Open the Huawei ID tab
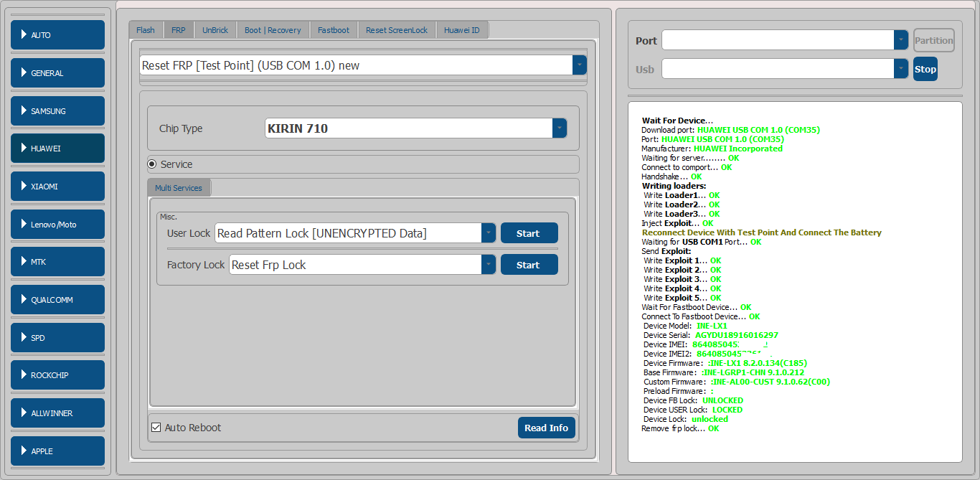This screenshot has width=980, height=480. (462, 30)
